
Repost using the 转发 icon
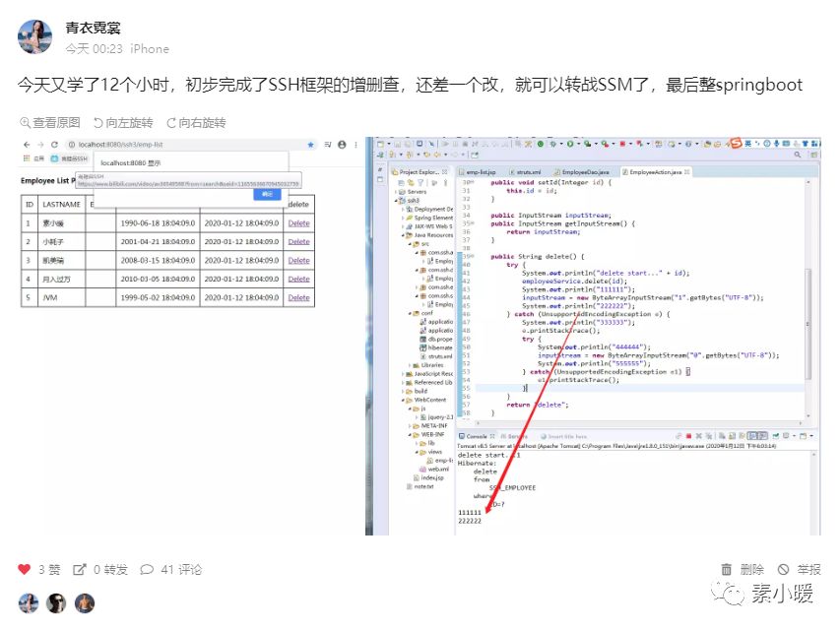pos(80,570)
